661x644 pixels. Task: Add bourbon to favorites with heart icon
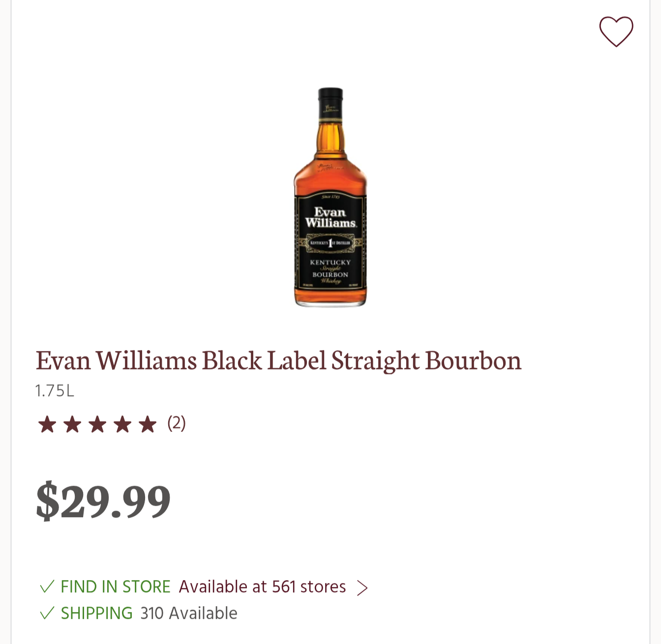click(x=616, y=31)
